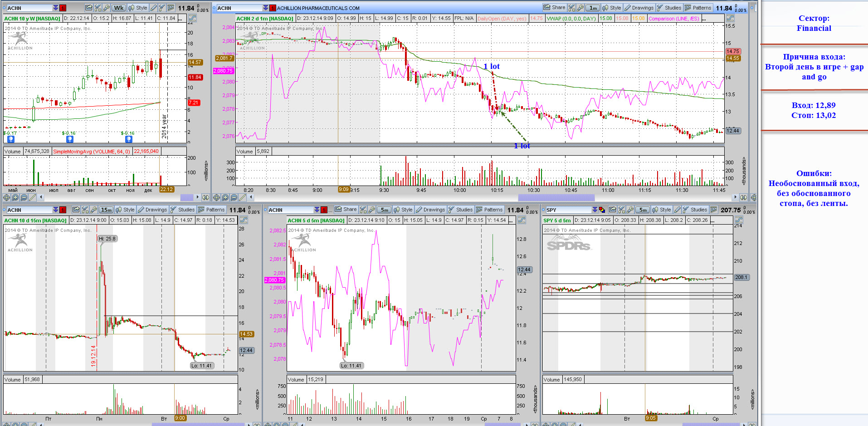
Task: Click Studies button in ACHN 15m chart
Action: pyautogui.click(x=182, y=210)
